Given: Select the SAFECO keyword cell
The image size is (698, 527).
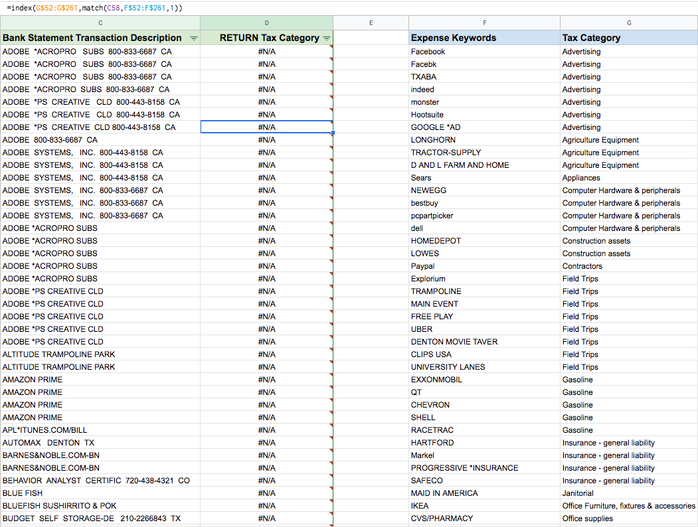Looking at the screenshot, I should [484, 480].
